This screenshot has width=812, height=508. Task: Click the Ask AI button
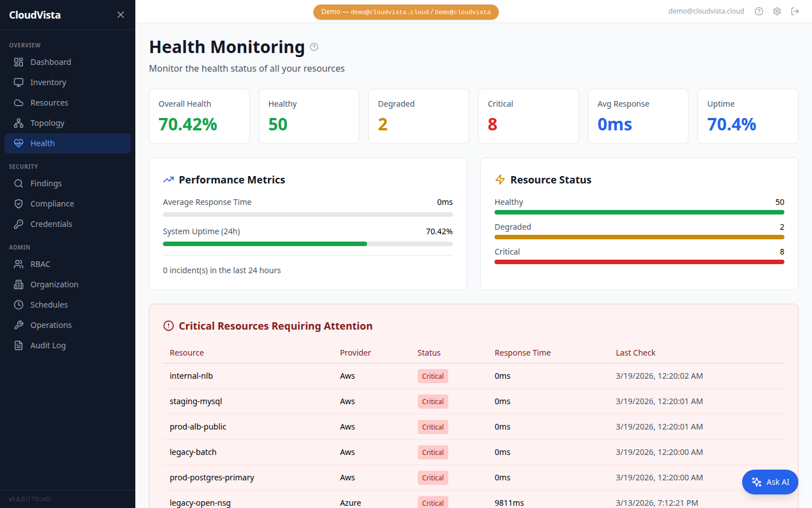pos(770,481)
